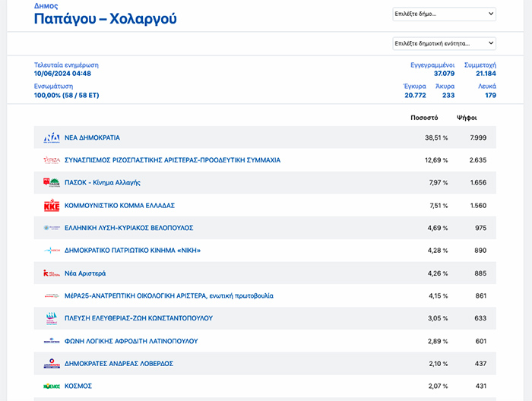Click the Νέα Αριστερά party logo
The image size is (532, 401).
pyautogui.click(x=51, y=273)
